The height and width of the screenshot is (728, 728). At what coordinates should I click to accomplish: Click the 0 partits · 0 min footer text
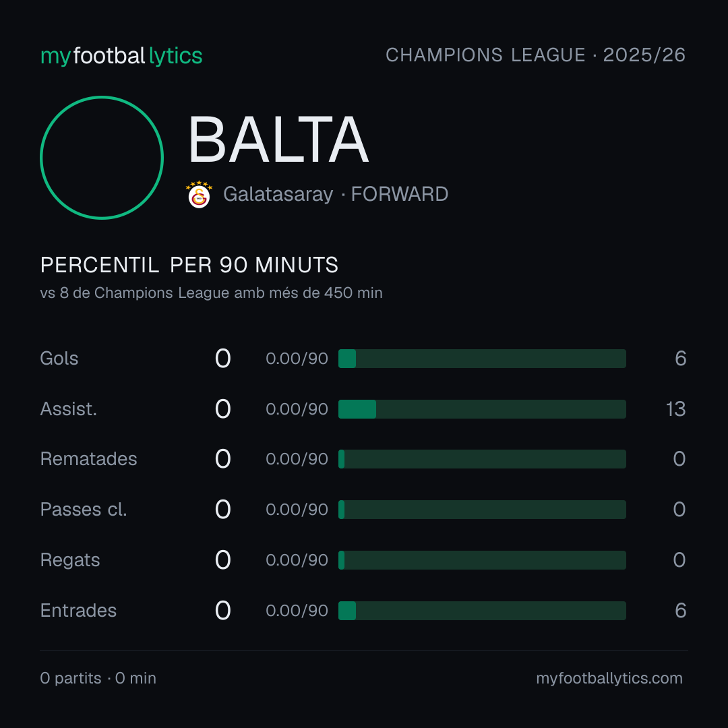[x=98, y=678]
